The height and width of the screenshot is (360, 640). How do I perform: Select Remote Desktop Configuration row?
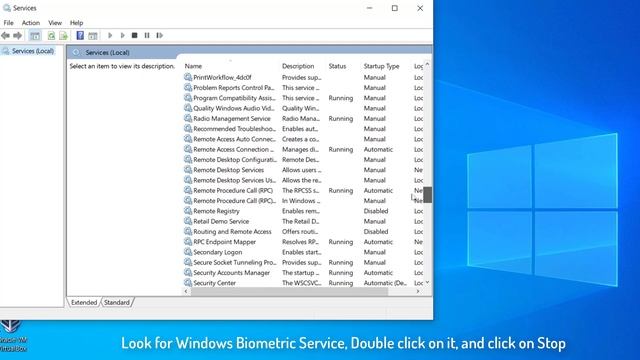pyautogui.click(x=303, y=160)
